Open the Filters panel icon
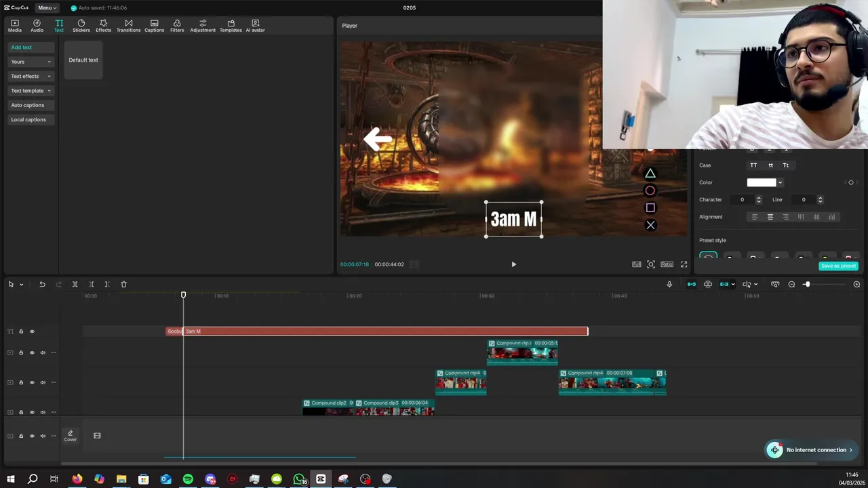Viewport: 868px width, 488px height. click(x=177, y=26)
